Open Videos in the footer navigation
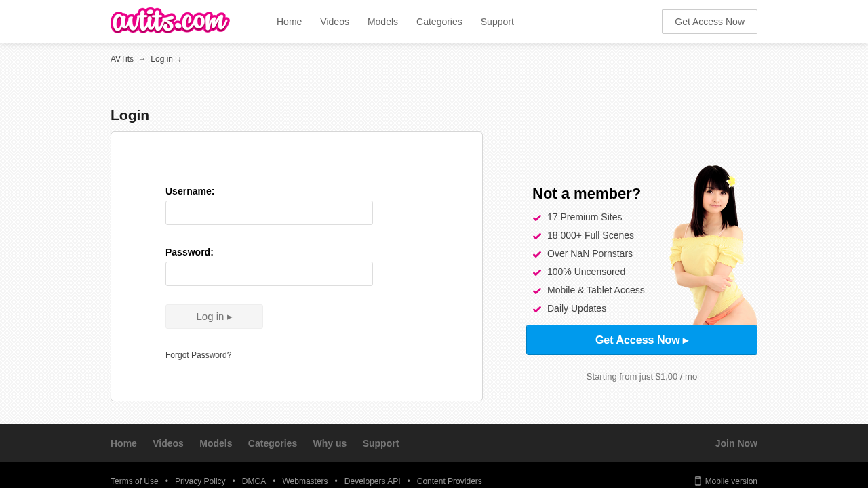The image size is (868, 488). pyautogui.click(x=168, y=443)
